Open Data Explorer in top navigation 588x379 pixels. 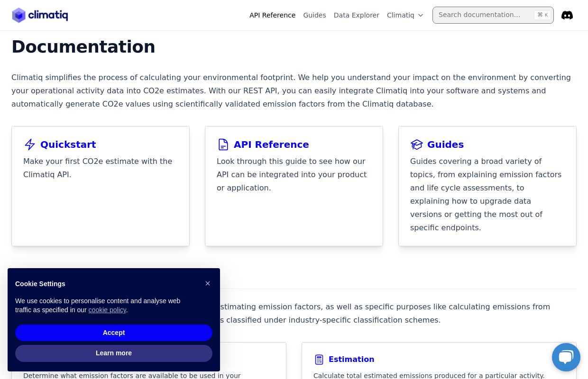click(x=357, y=15)
